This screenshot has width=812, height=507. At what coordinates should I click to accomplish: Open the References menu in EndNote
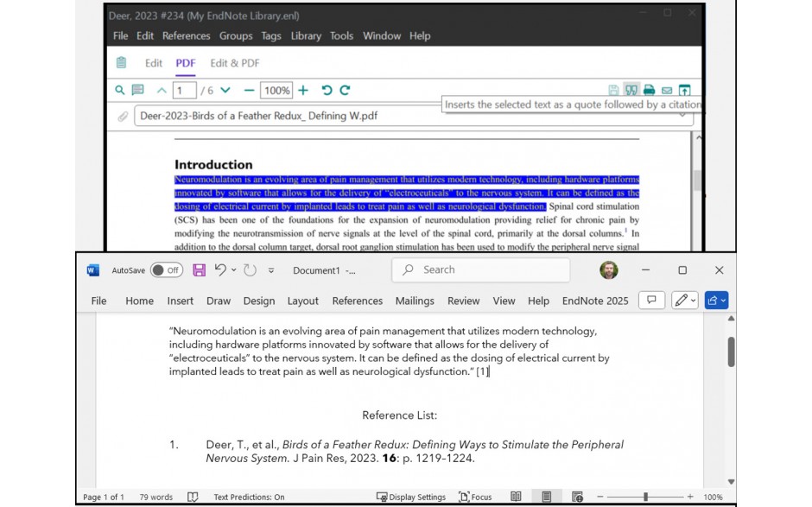pos(187,35)
